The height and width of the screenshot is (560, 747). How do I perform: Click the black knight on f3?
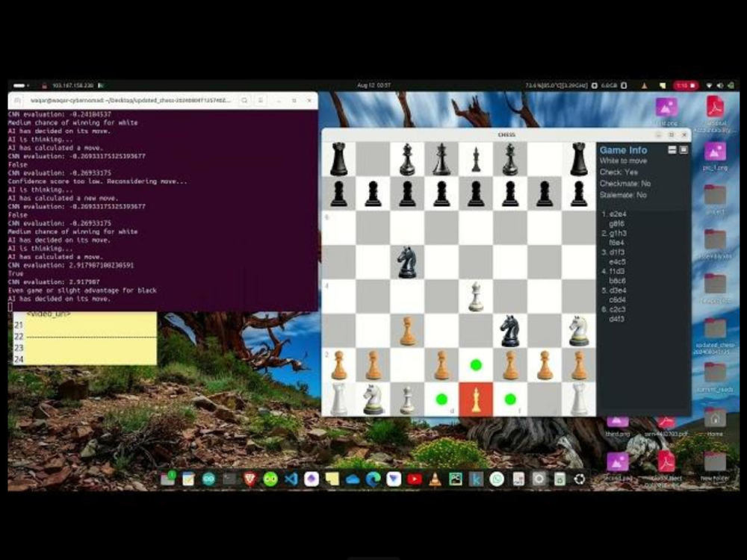(x=509, y=331)
